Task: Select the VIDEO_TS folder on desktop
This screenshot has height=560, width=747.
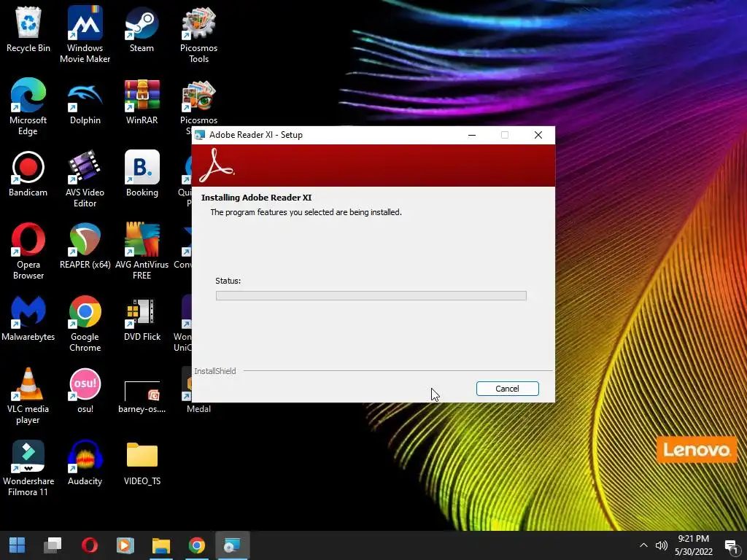Action: [142, 464]
